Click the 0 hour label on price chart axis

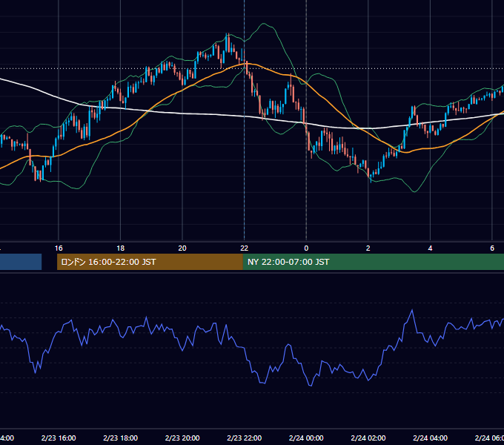pyautogui.click(x=306, y=248)
